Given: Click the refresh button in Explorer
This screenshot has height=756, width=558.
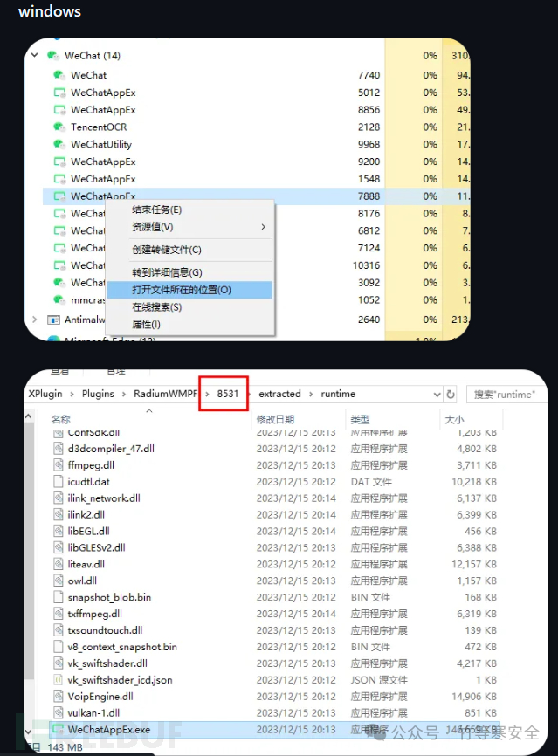Looking at the screenshot, I should click(x=451, y=395).
